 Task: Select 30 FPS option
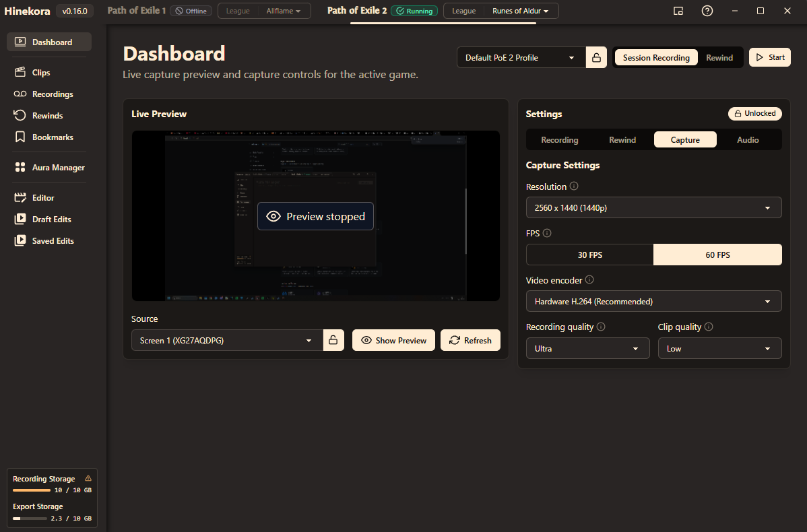pos(590,255)
